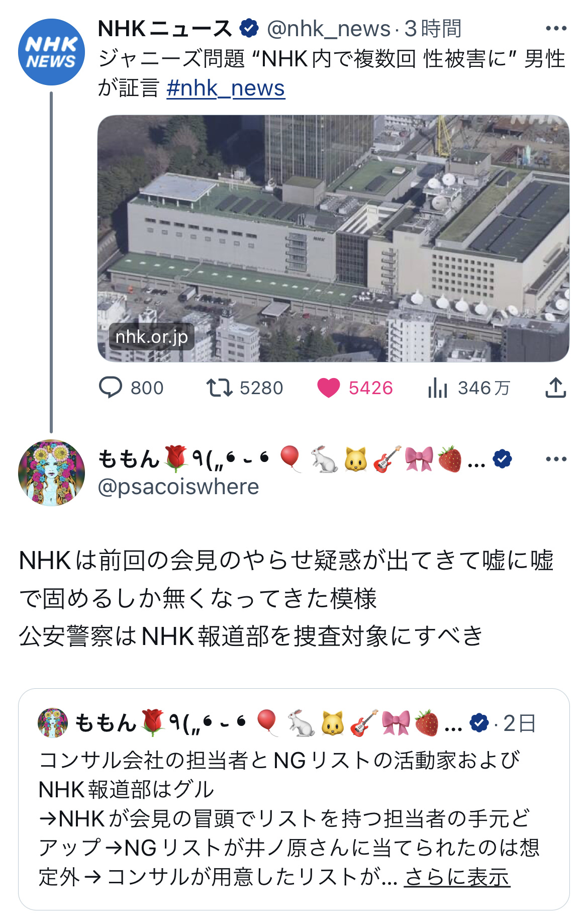Open the quoted tweet about コンサル会社

pyautogui.click(x=294, y=799)
